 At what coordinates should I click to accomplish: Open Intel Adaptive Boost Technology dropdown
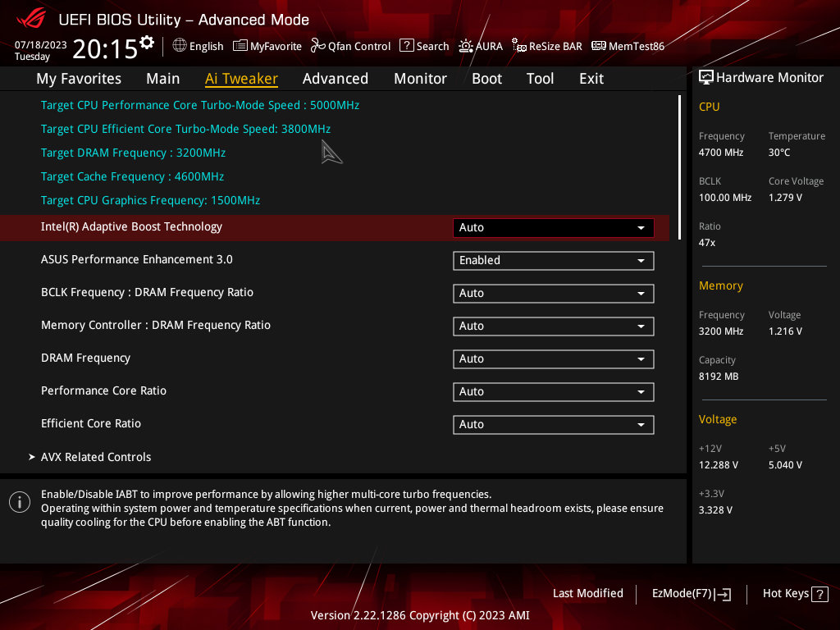click(x=554, y=228)
